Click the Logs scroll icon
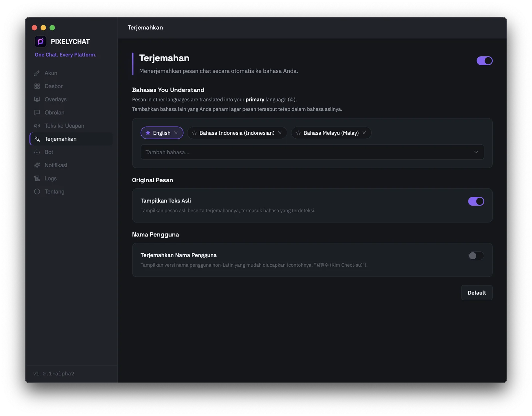The height and width of the screenshot is (416, 532). (37, 179)
